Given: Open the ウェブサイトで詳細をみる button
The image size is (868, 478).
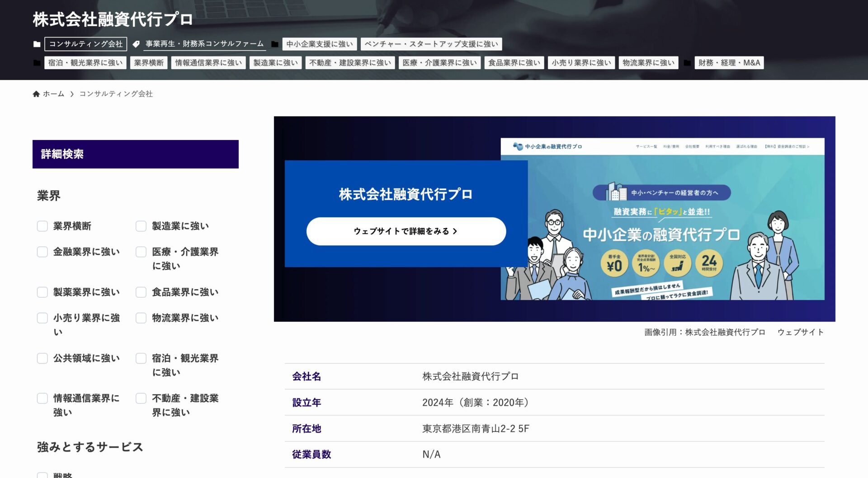Looking at the screenshot, I should (406, 231).
